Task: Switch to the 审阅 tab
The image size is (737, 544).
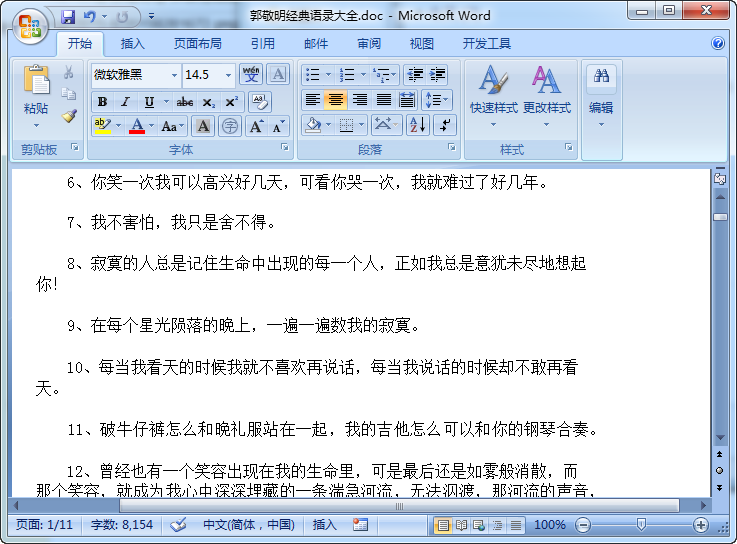Action: click(x=369, y=44)
